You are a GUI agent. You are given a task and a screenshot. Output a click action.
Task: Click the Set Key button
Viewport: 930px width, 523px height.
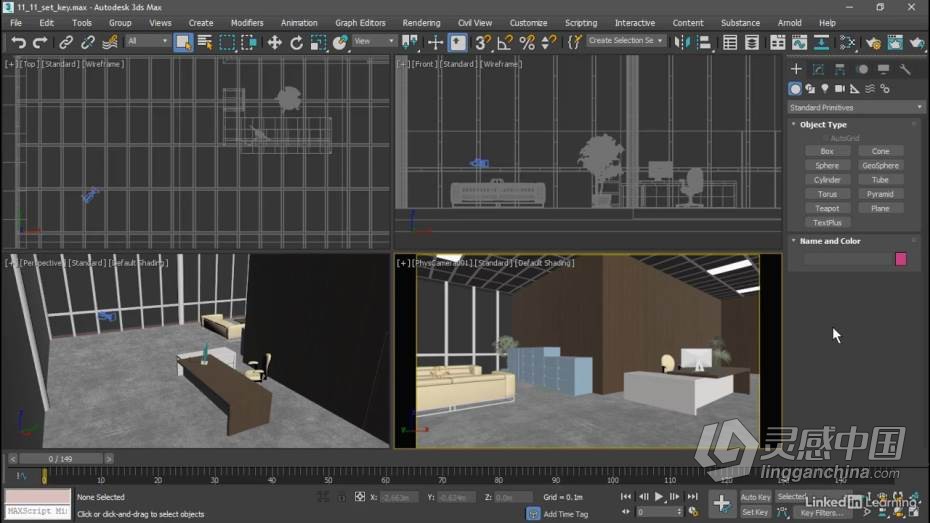(755, 512)
